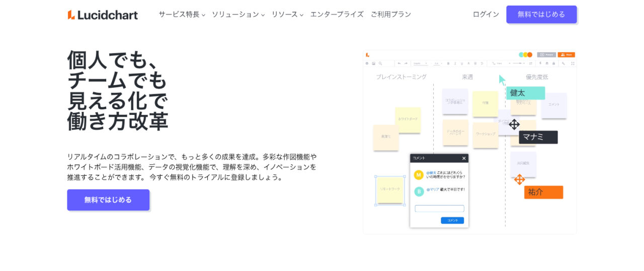Click the header 無料ではじめる button

point(541,15)
